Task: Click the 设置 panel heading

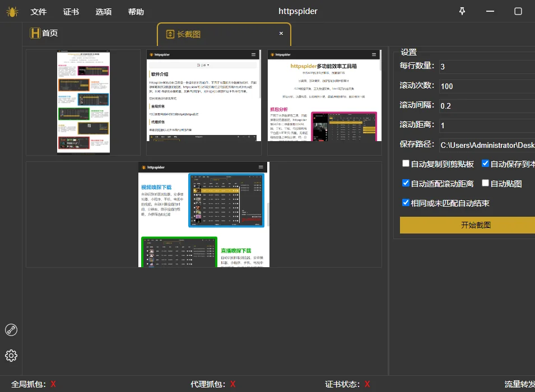Action: pyautogui.click(x=409, y=52)
